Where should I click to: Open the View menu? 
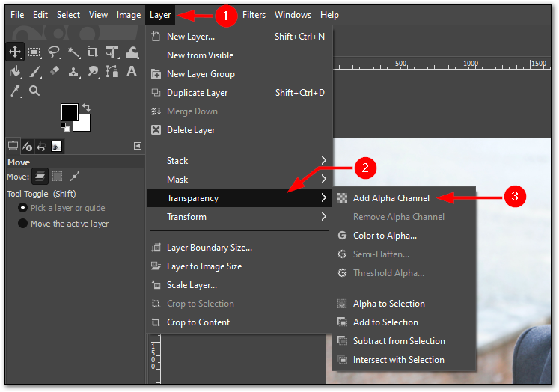click(98, 15)
